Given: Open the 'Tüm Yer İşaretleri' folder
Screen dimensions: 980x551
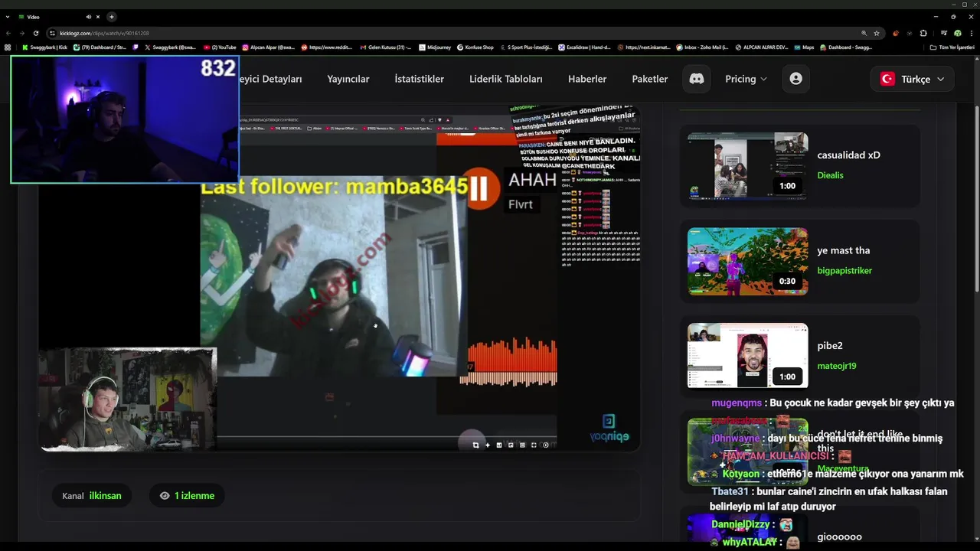Looking at the screenshot, I should point(952,47).
